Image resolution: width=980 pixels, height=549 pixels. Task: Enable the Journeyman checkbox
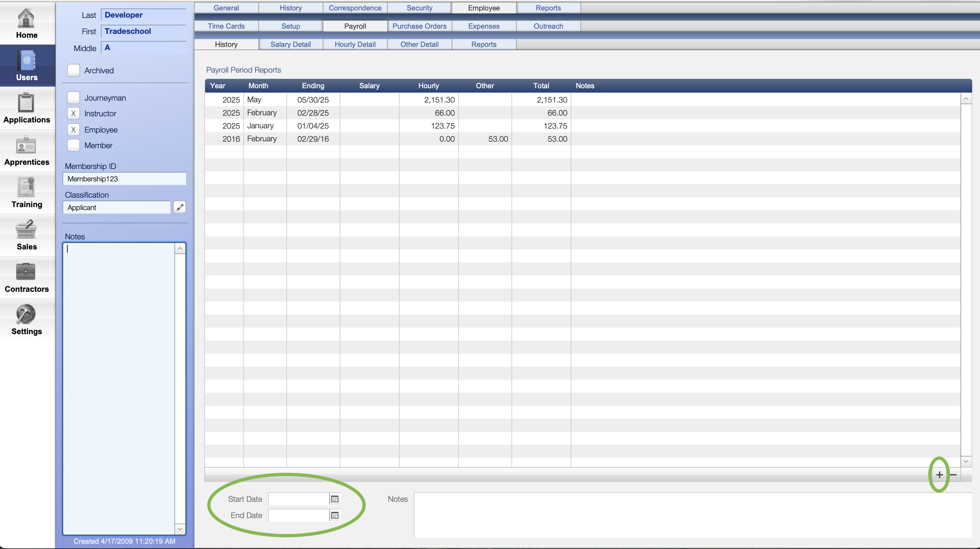pyautogui.click(x=74, y=98)
